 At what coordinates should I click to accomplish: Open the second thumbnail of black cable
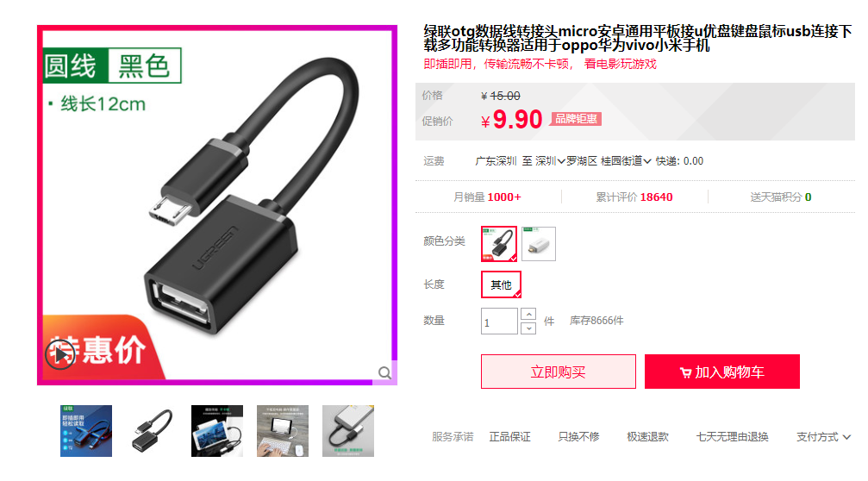click(x=152, y=431)
